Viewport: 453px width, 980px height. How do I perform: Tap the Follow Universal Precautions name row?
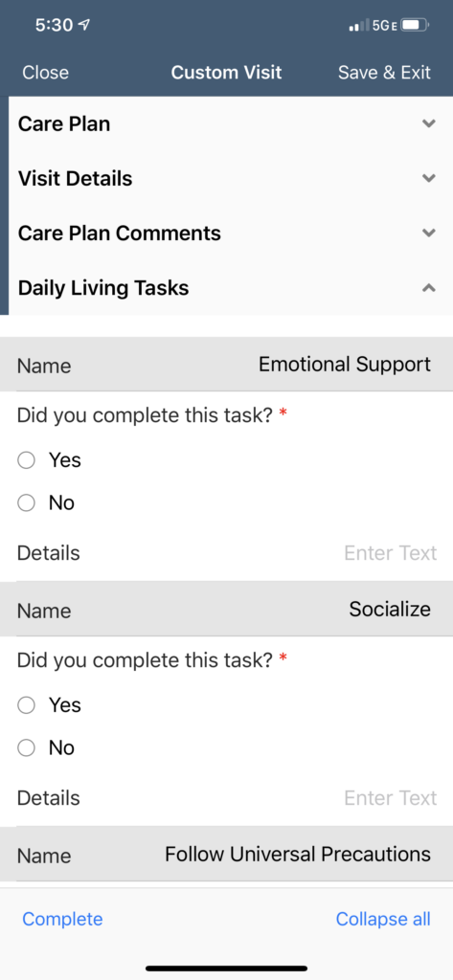click(x=226, y=855)
